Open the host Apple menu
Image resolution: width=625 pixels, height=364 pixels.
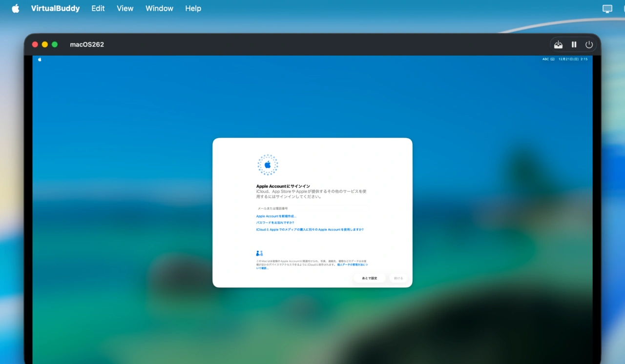[15, 8]
